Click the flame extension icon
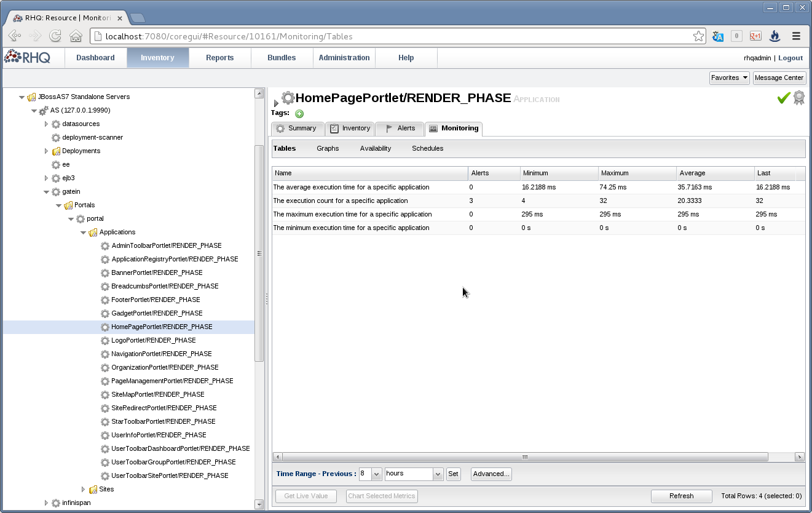Image resolution: width=812 pixels, height=513 pixels. [x=775, y=36]
